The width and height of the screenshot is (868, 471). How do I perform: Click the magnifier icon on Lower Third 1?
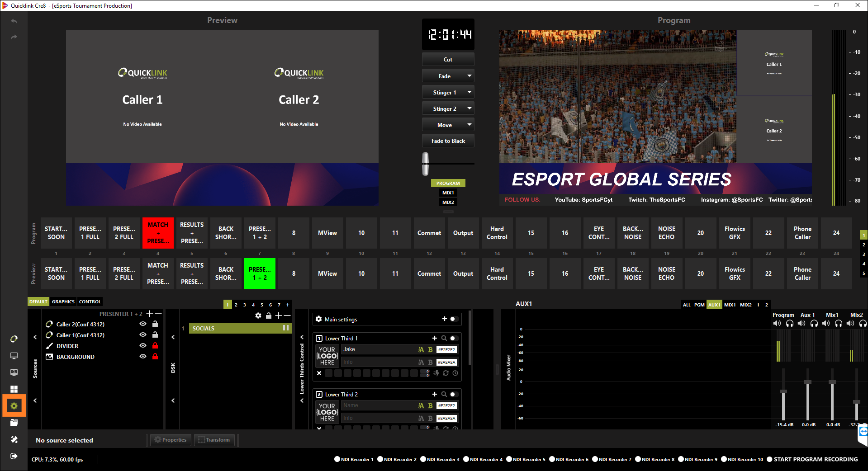[x=444, y=338]
